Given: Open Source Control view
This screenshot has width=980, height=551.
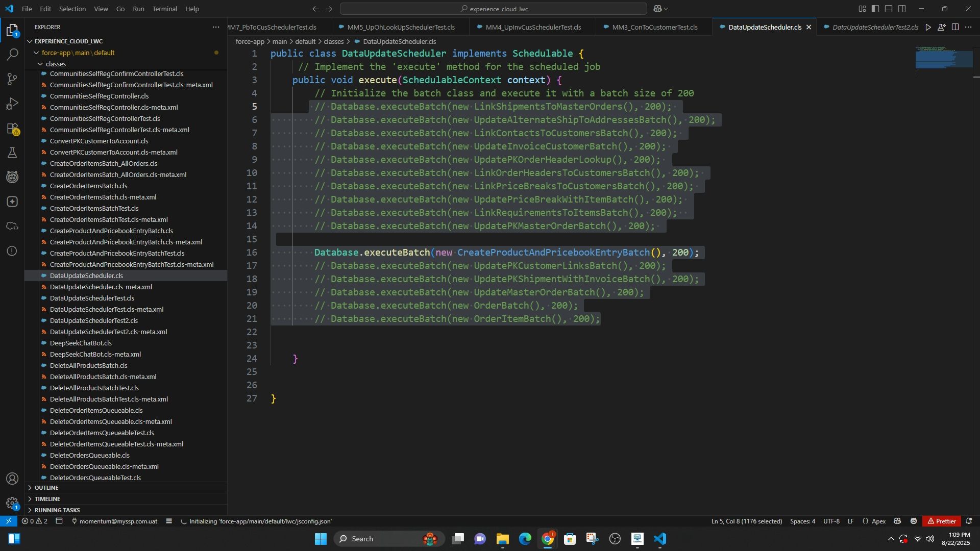Looking at the screenshot, I should 12,79.
